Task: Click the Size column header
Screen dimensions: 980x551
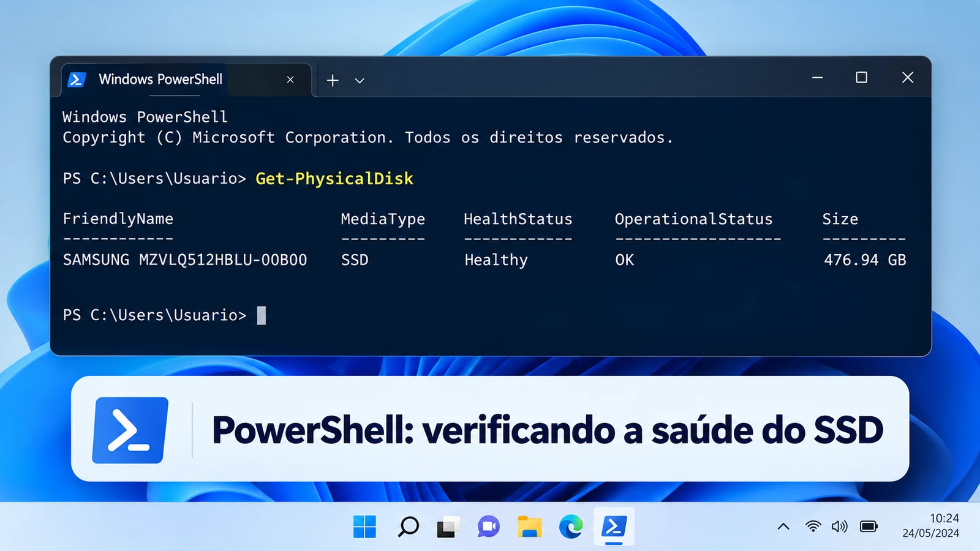Action: pos(840,219)
